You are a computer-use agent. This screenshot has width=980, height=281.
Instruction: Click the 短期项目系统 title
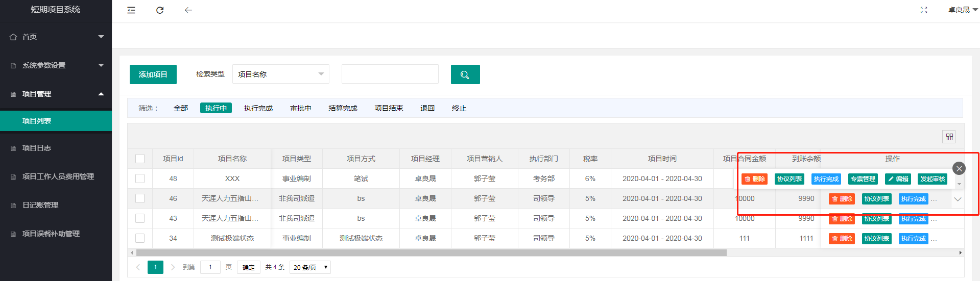(56, 10)
